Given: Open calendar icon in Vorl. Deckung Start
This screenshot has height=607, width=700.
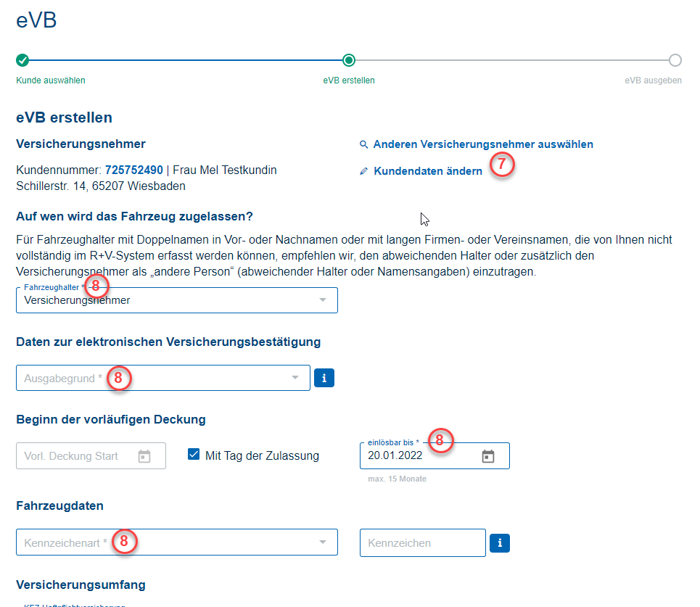Looking at the screenshot, I should coord(144,456).
